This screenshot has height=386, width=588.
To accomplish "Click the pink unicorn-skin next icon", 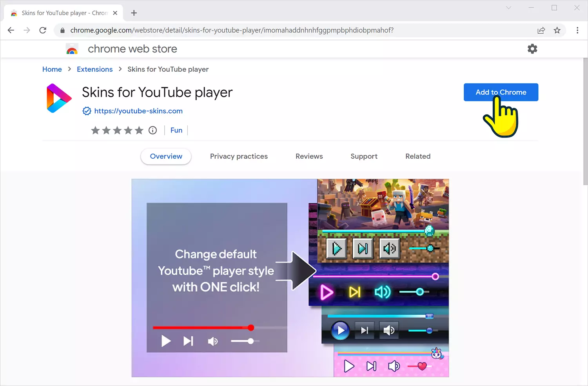I will point(371,366).
